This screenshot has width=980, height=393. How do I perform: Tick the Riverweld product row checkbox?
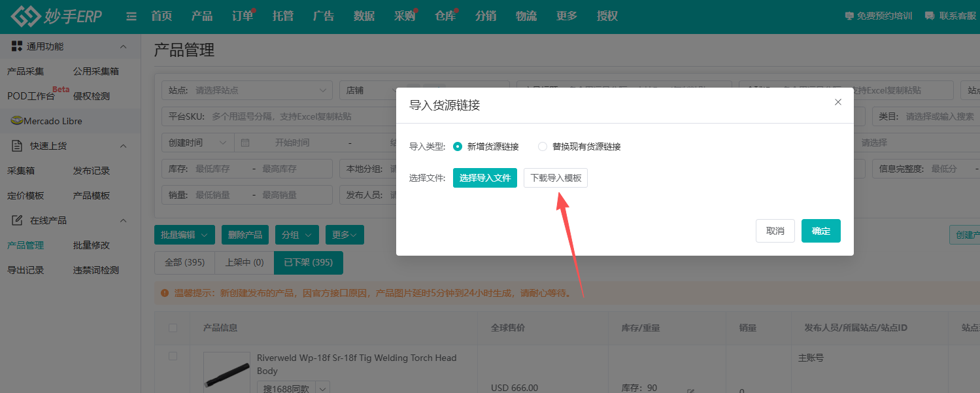[173, 356]
